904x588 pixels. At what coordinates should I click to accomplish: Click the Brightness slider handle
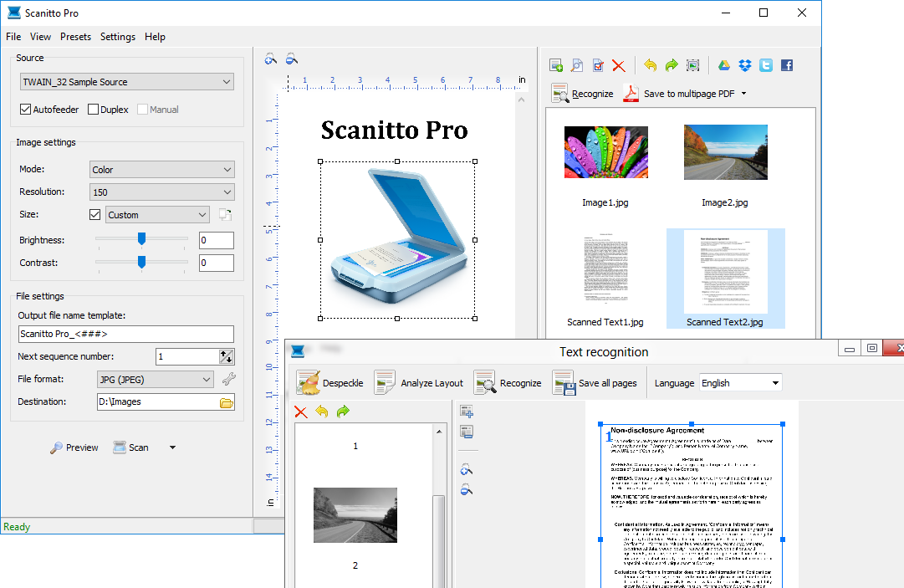tap(141, 239)
